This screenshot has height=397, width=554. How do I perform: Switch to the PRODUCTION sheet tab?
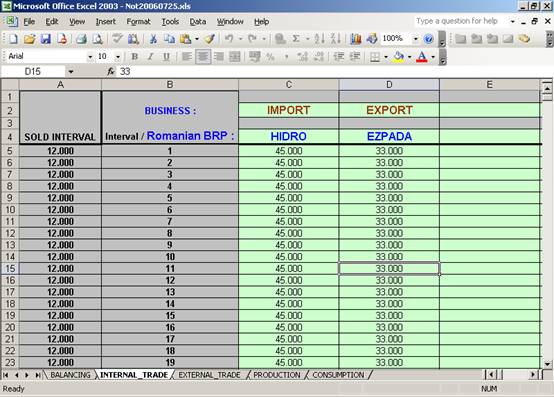click(277, 375)
